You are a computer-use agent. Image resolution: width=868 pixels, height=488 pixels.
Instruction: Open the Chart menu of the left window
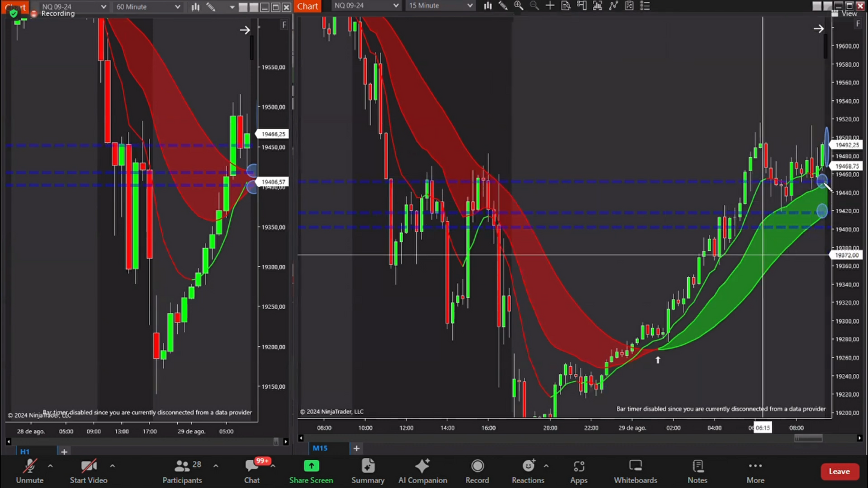pyautogui.click(x=14, y=7)
